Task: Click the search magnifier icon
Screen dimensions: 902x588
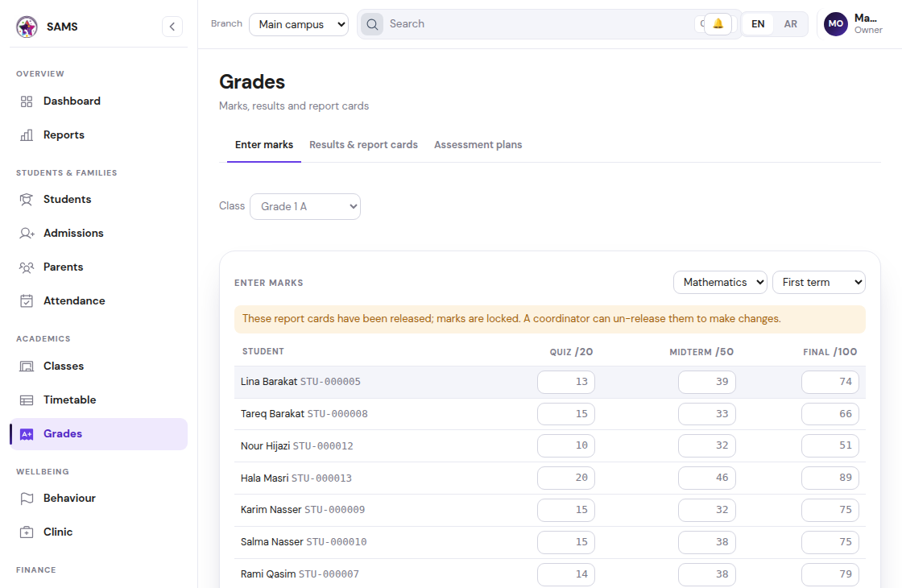Action: [372, 24]
